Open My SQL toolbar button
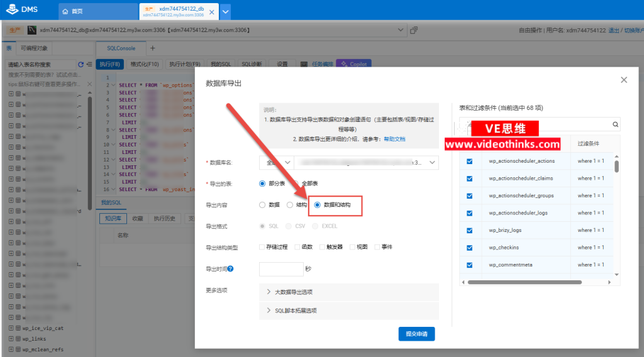 click(221, 64)
